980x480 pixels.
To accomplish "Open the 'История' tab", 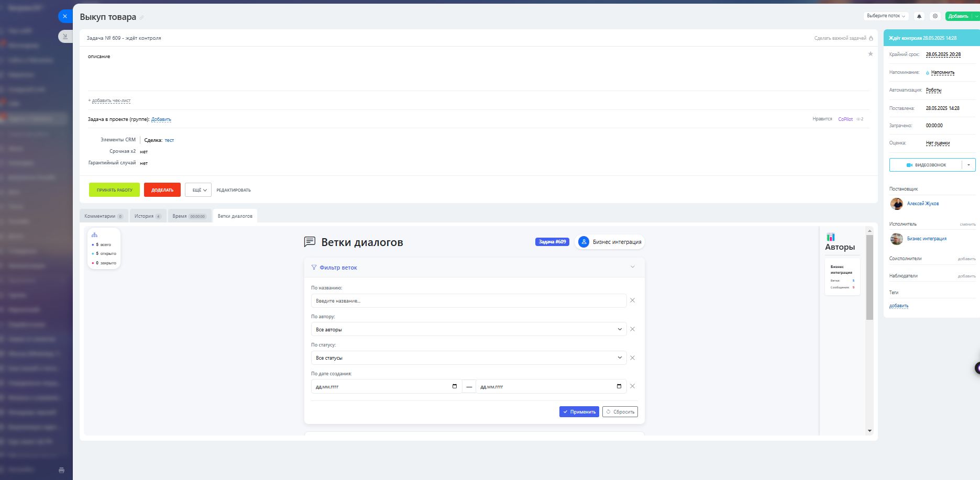I will click(148, 216).
